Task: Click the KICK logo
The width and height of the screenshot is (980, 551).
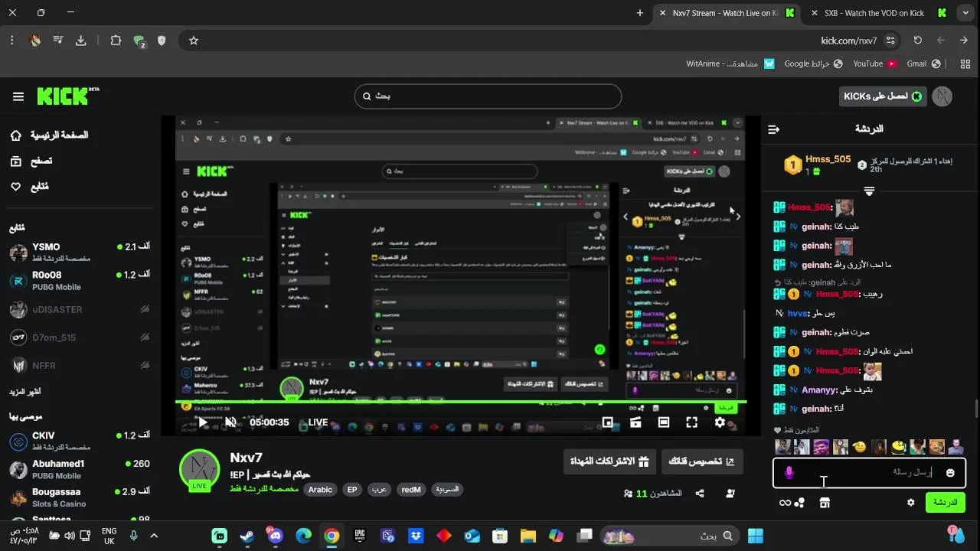Action: coord(67,96)
